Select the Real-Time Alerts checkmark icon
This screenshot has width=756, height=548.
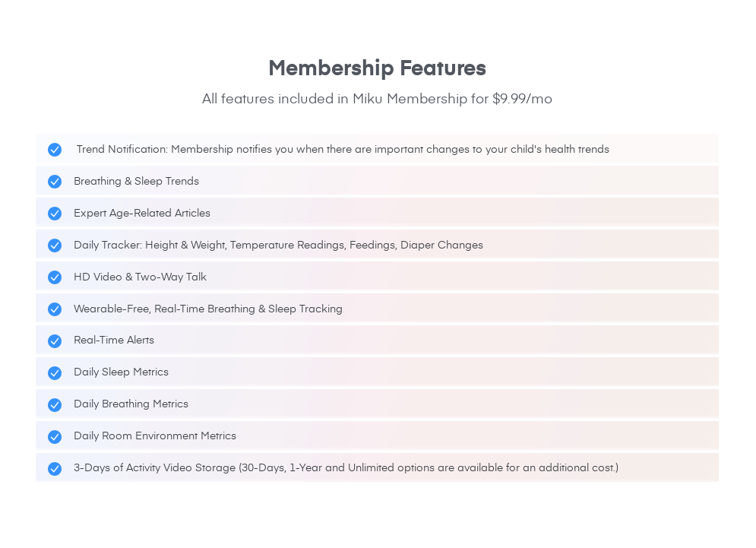[x=55, y=341]
